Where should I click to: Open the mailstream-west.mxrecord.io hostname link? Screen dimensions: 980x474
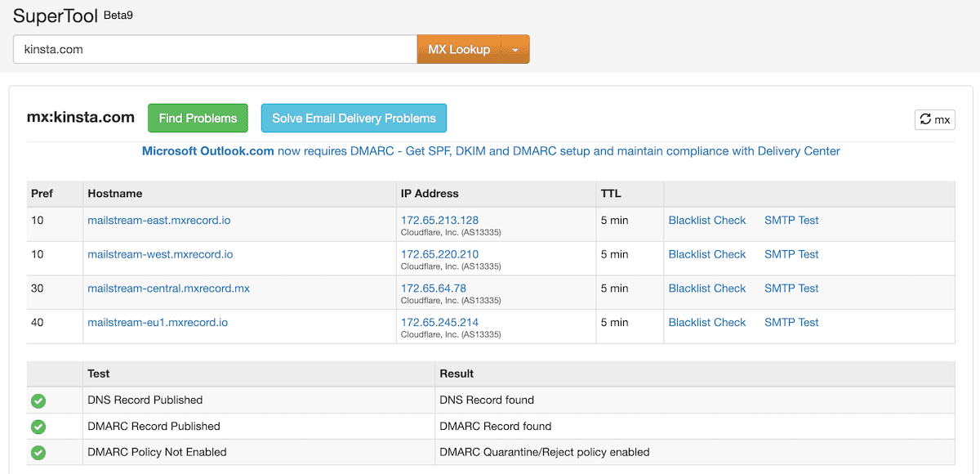(160, 254)
